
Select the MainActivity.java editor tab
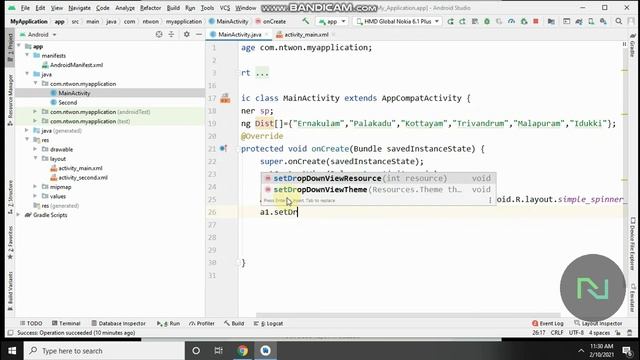239,35
